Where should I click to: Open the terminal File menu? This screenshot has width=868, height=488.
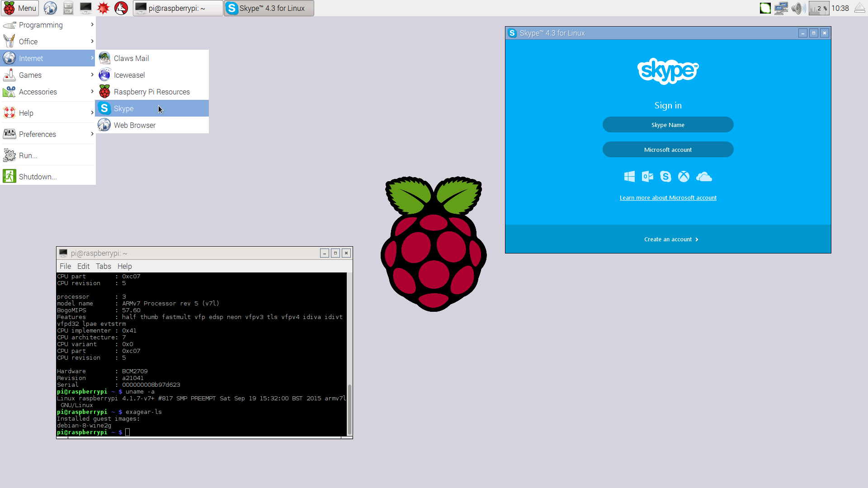tap(65, 266)
